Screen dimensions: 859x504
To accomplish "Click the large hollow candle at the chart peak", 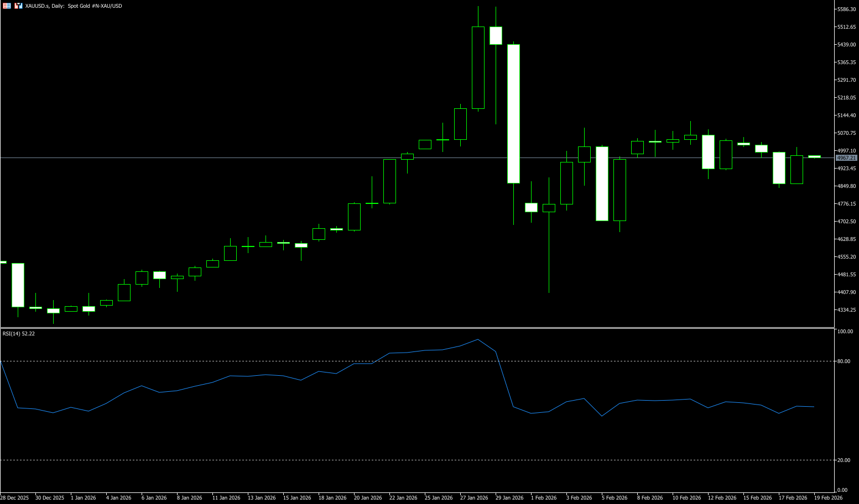I will coord(478,67).
